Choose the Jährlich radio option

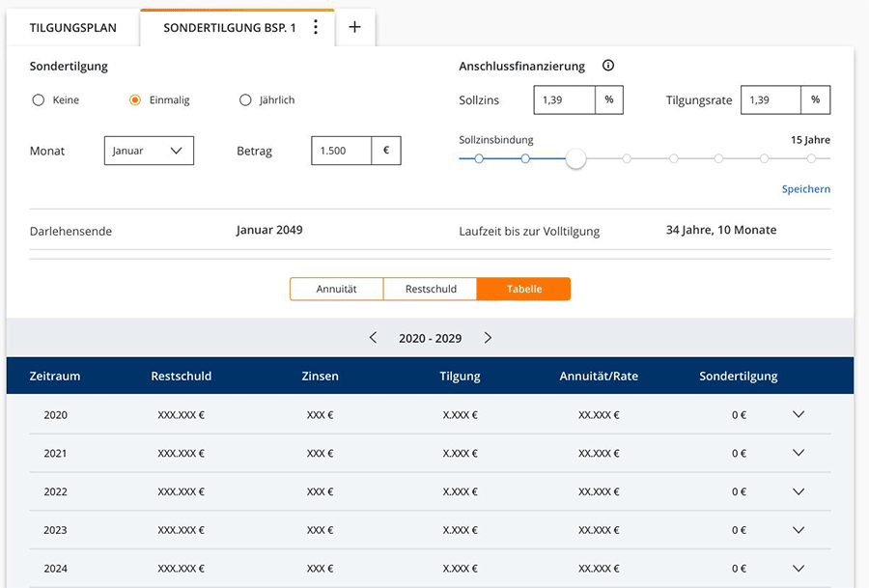(x=245, y=99)
